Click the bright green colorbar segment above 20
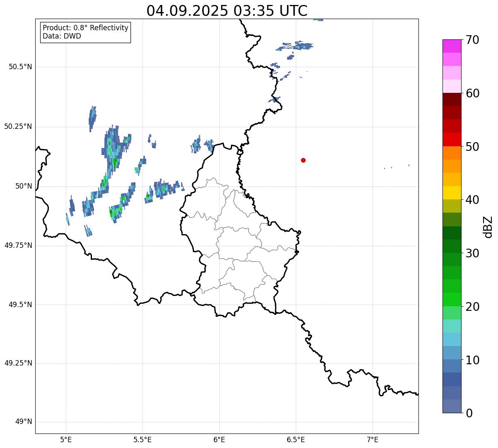Screen dimensions: 498x448 click(x=452, y=299)
